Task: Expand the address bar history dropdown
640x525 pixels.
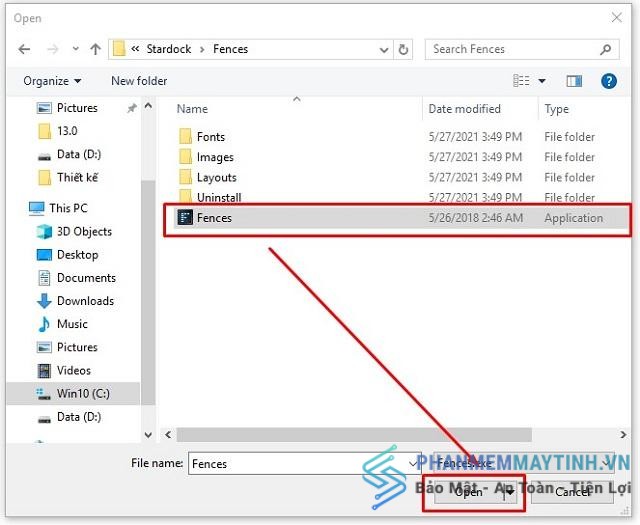Action: point(384,50)
